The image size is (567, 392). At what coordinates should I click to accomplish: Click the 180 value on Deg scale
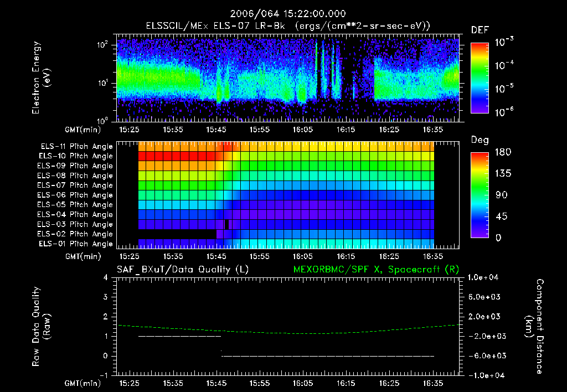[503, 152]
